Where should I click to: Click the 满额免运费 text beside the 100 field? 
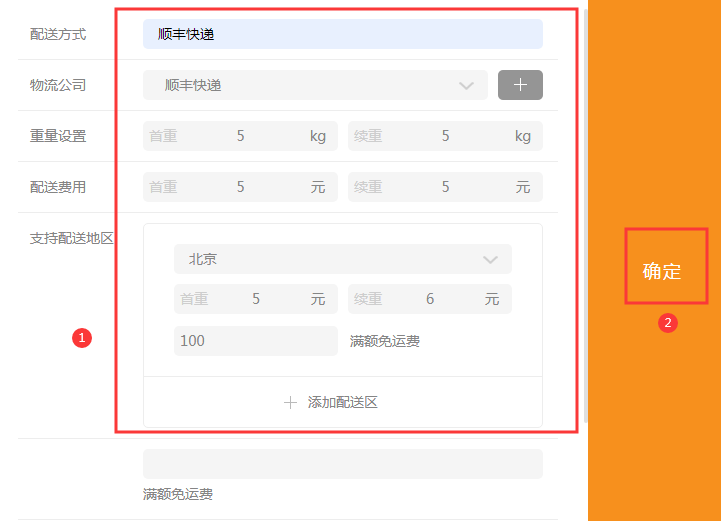(x=385, y=342)
